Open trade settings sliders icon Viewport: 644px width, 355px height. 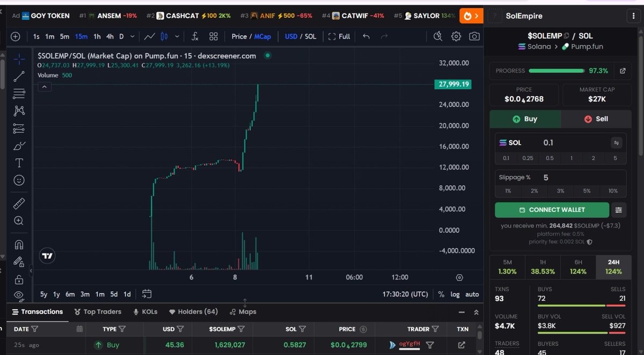(x=619, y=210)
